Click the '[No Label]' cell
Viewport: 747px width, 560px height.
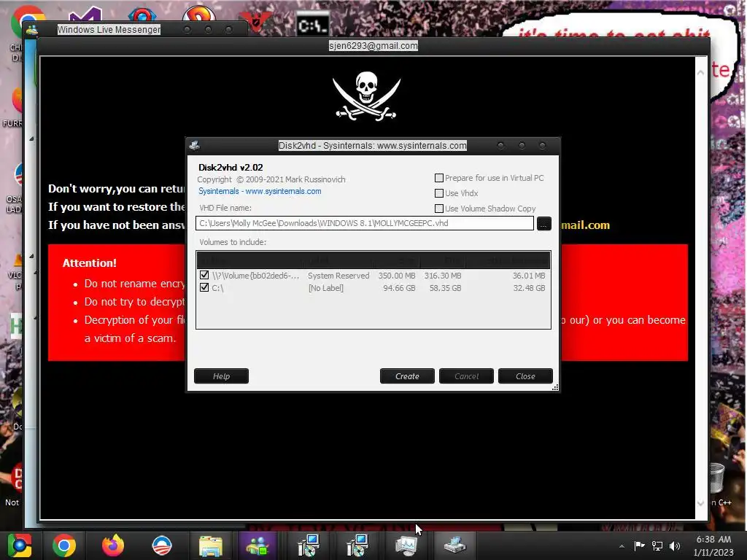(326, 288)
